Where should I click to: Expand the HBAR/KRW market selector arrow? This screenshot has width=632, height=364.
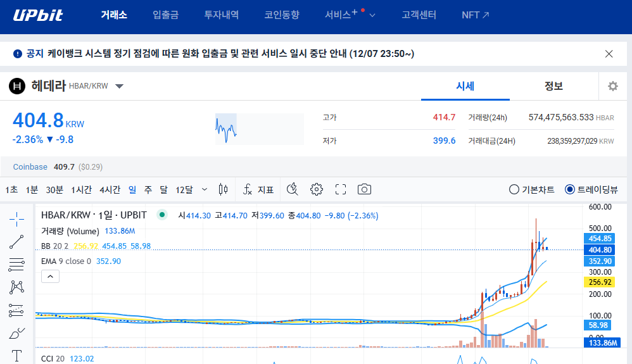tap(119, 86)
